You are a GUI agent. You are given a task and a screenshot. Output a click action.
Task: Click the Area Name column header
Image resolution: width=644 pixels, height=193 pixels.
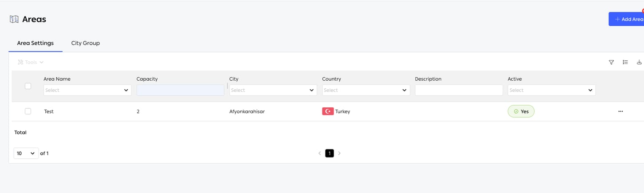click(x=57, y=79)
